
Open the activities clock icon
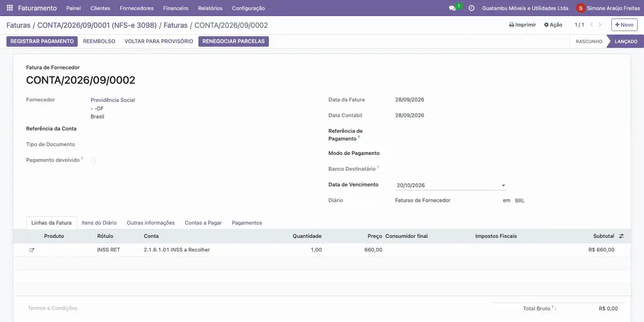point(471,8)
